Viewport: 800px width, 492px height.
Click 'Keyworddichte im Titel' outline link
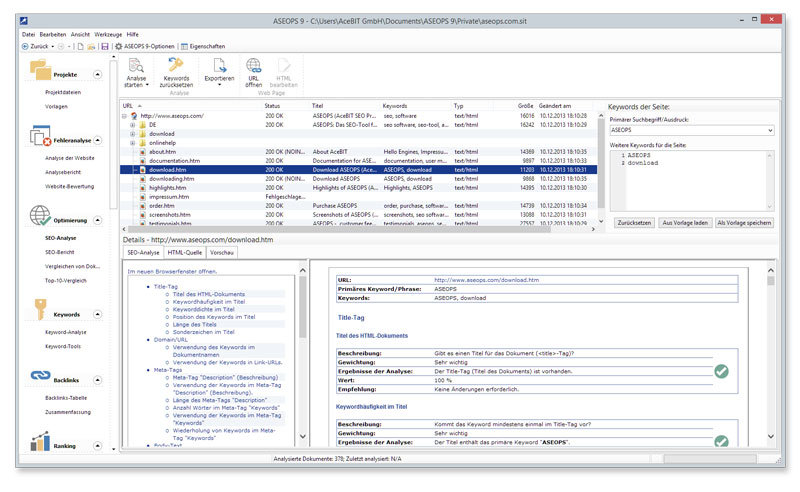point(204,309)
